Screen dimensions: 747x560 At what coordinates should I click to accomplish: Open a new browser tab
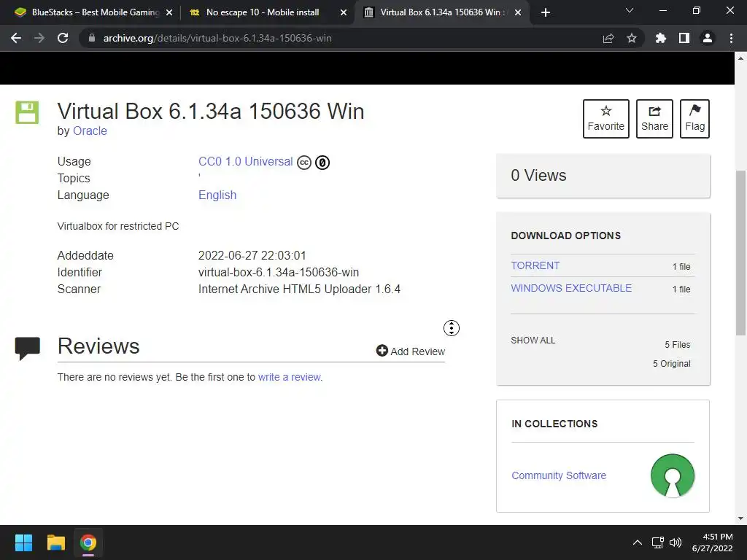click(x=546, y=12)
